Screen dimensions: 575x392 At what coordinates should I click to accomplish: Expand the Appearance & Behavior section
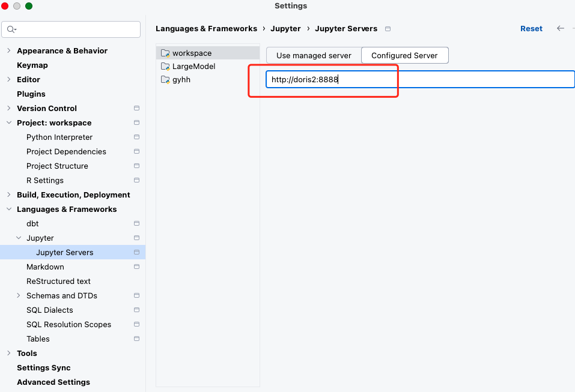tap(9, 50)
